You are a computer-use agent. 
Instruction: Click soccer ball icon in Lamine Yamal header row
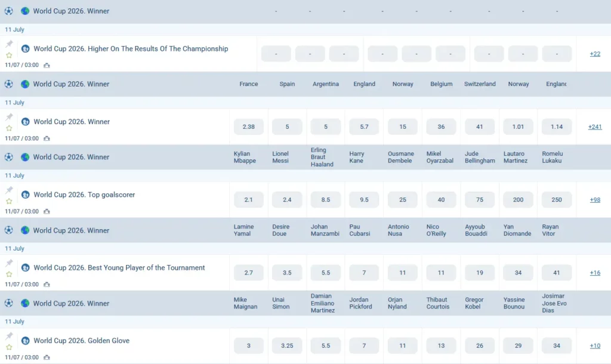8,230
